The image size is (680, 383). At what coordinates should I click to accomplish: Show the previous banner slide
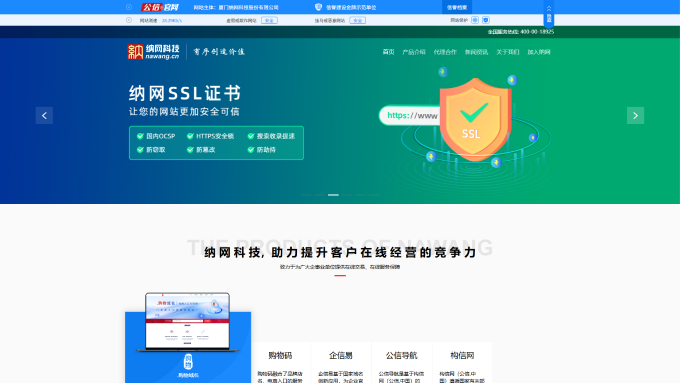44,115
